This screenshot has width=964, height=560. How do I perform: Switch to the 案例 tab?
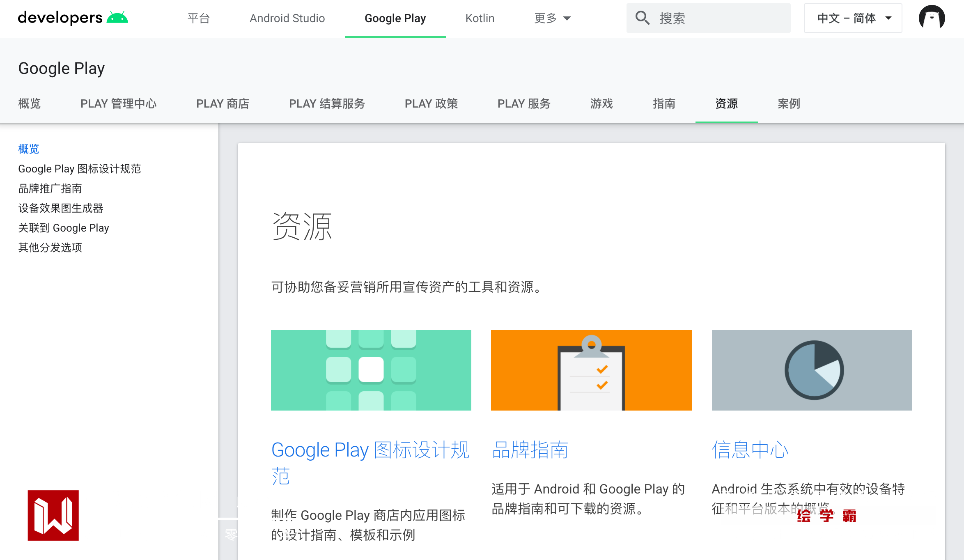pyautogui.click(x=789, y=103)
